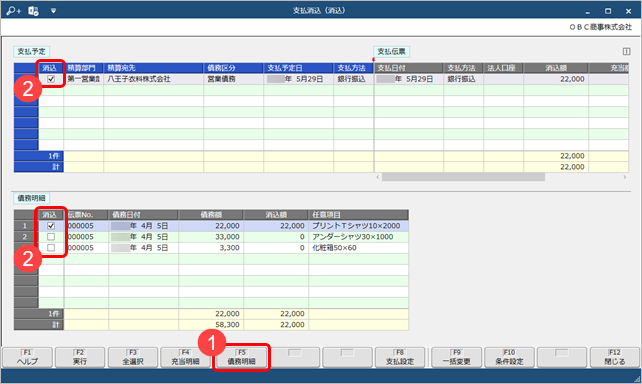This screenshot has height=384, width=642.
Task: Click F9 一括変更 button
Action: point(457,357)
